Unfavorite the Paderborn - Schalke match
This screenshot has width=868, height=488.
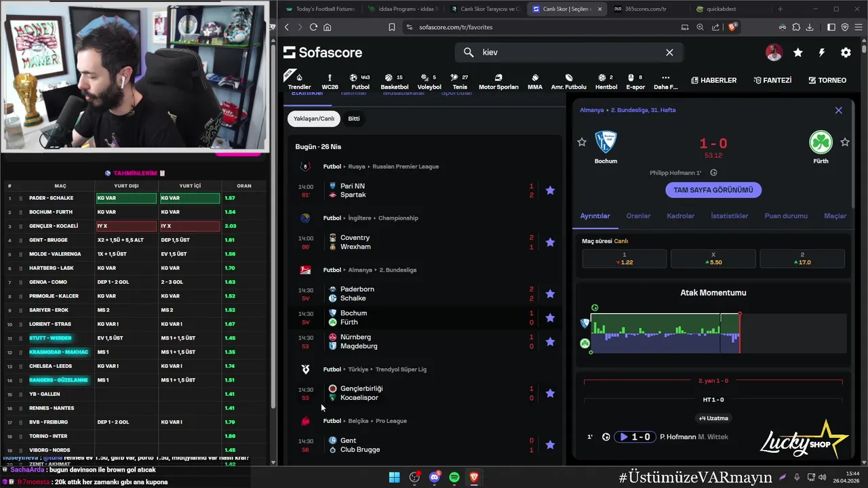click(x=550, y=293)
